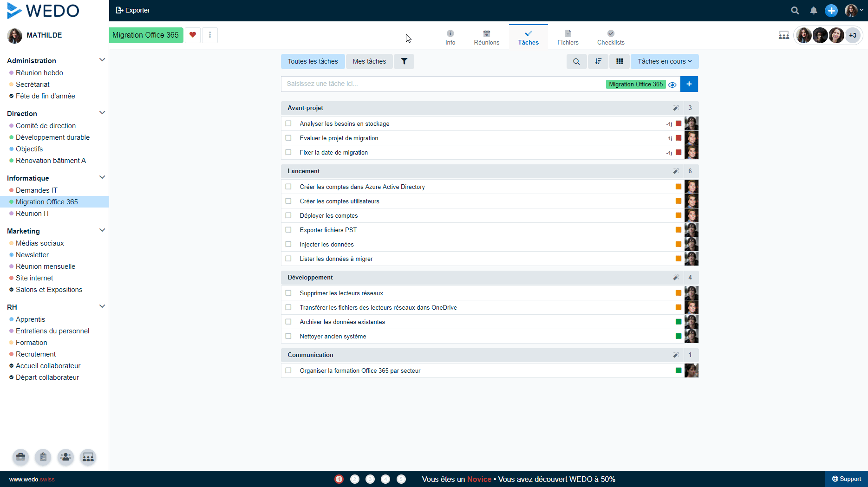Open the Réunion hebdo workspace
The width and height of the screenshot is (868, 487).
click(39, 73)
